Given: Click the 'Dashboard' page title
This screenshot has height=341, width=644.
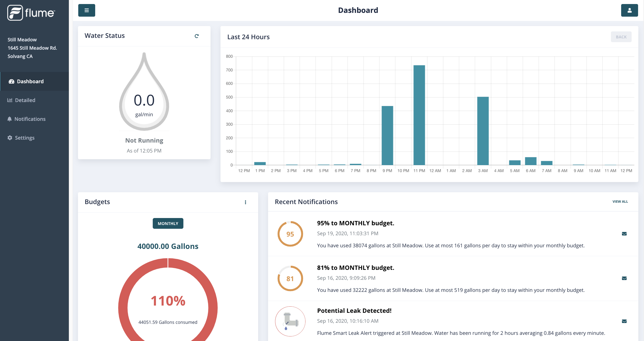Looking at the screenshot, I should coord(358,10).
